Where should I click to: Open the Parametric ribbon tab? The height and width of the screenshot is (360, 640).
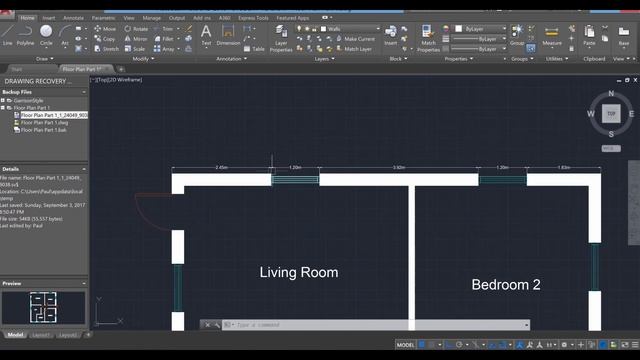(x=103, y=18)
